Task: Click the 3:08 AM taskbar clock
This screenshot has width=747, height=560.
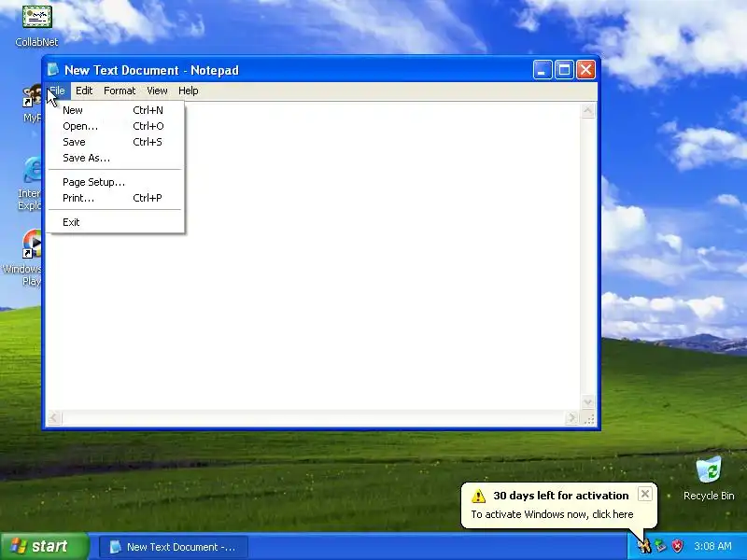Action: click(712, 546)
